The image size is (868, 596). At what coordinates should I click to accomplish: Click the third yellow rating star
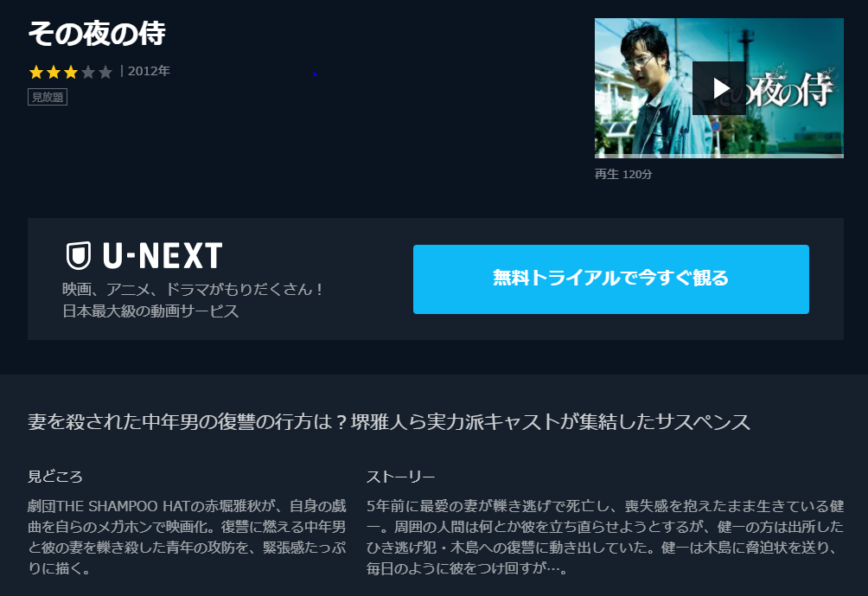coord(70,72)
